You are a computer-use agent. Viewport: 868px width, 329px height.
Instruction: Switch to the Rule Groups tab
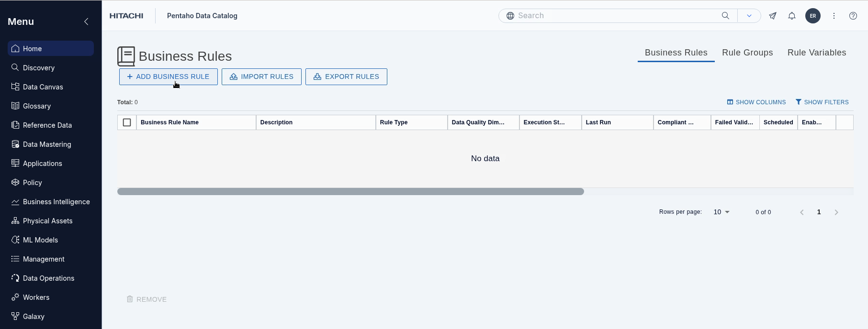(x=747, y=53)
